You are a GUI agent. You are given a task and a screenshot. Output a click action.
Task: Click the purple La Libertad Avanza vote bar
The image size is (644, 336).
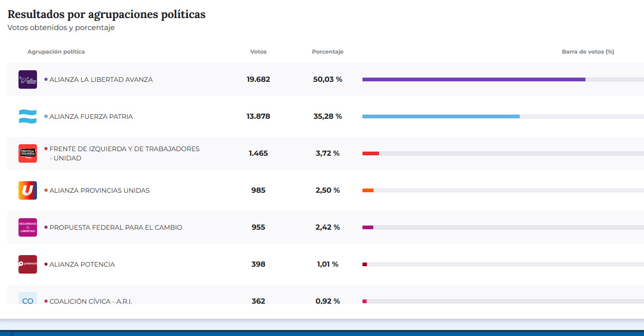473,79
